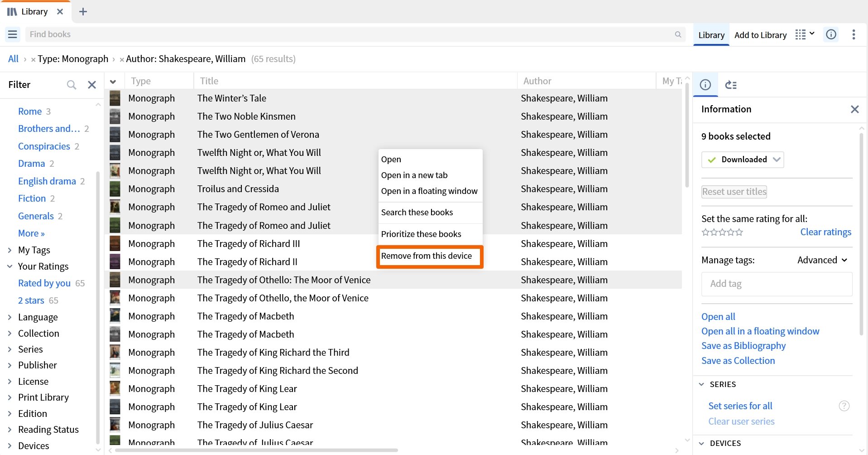Open the column selector chevron in table header
This screenshot has width=868, height=455.
[113, 82]
